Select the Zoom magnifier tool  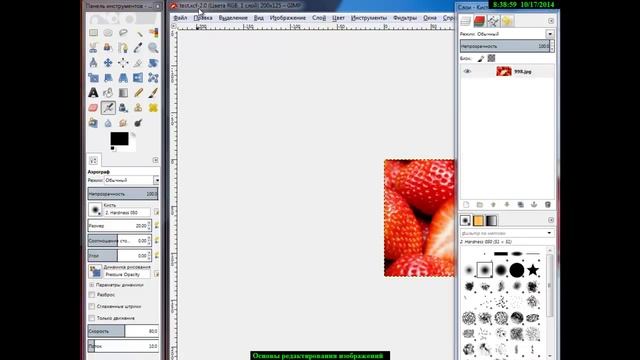(153, 48)
